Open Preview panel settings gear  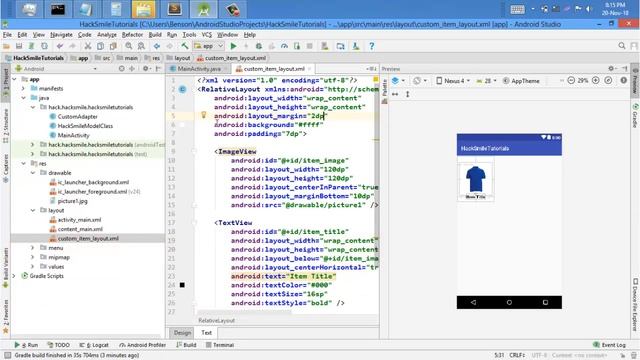click(611, 69)
